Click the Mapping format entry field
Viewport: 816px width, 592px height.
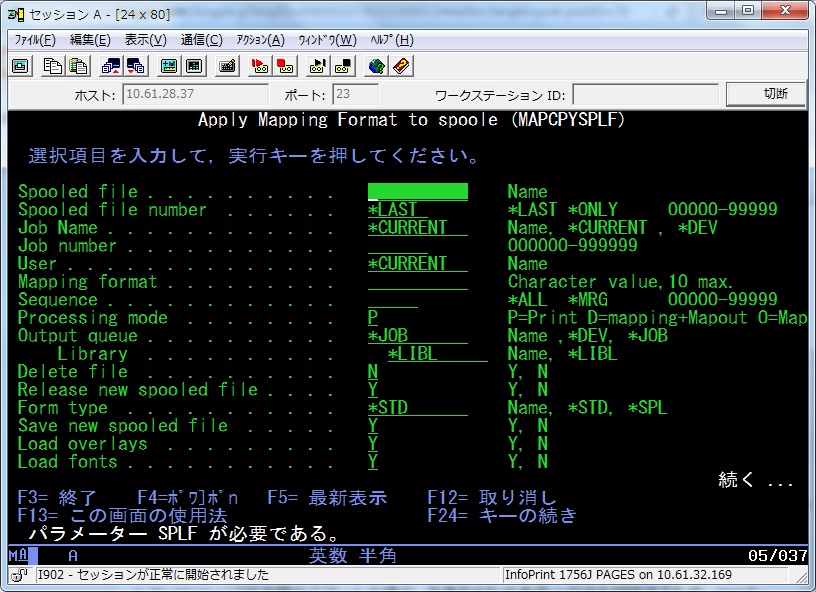[x=418, y=281]
